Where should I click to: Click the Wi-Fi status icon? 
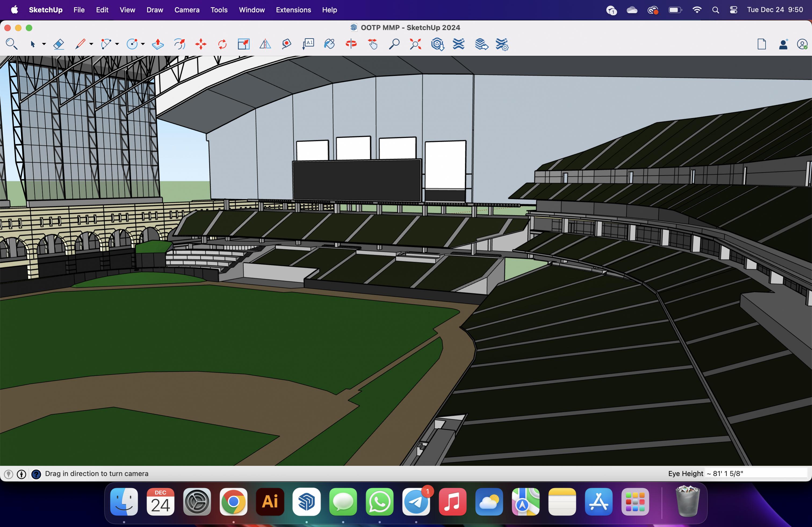click(x=697, y=10)
